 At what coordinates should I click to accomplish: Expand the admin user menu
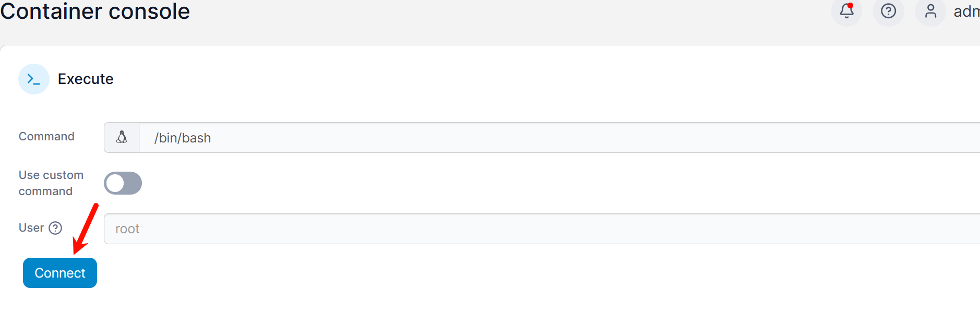[x=966, y=11]
